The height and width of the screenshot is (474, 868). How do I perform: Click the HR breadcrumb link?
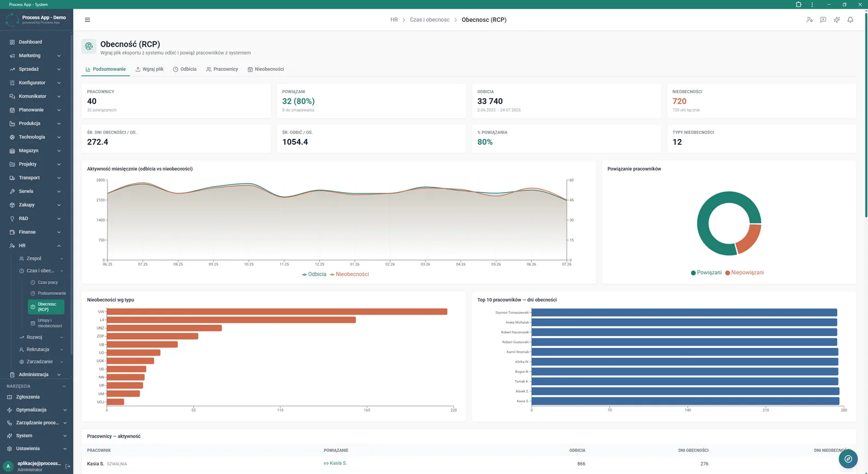(394, 20)
